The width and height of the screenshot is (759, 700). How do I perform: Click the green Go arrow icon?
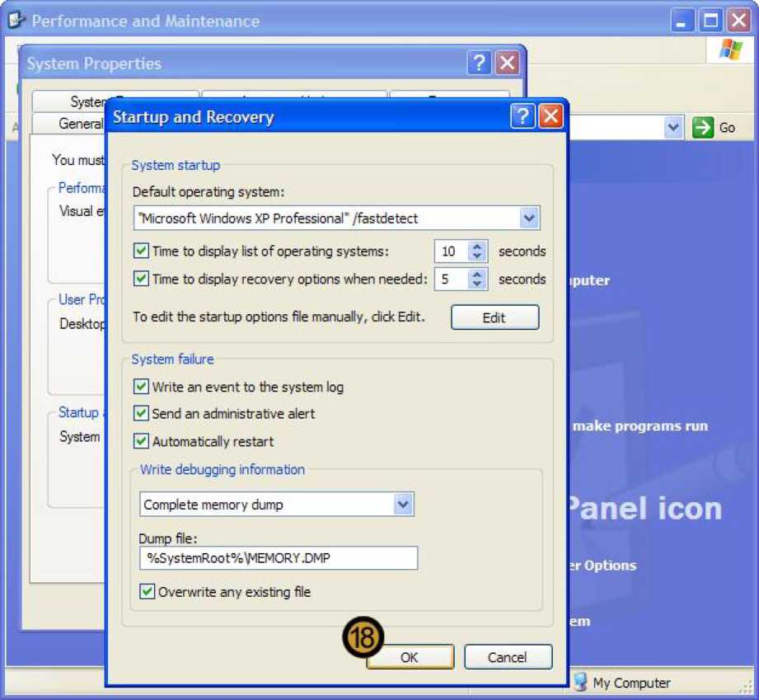(703, 128)
